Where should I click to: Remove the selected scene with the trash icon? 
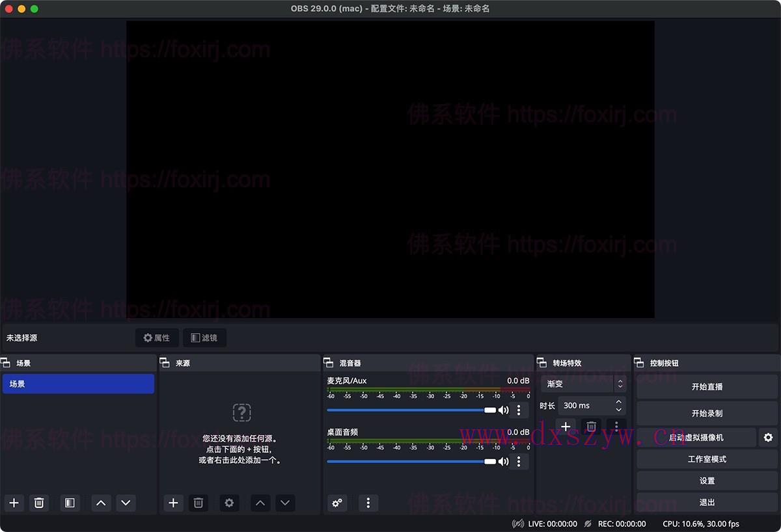39,503
